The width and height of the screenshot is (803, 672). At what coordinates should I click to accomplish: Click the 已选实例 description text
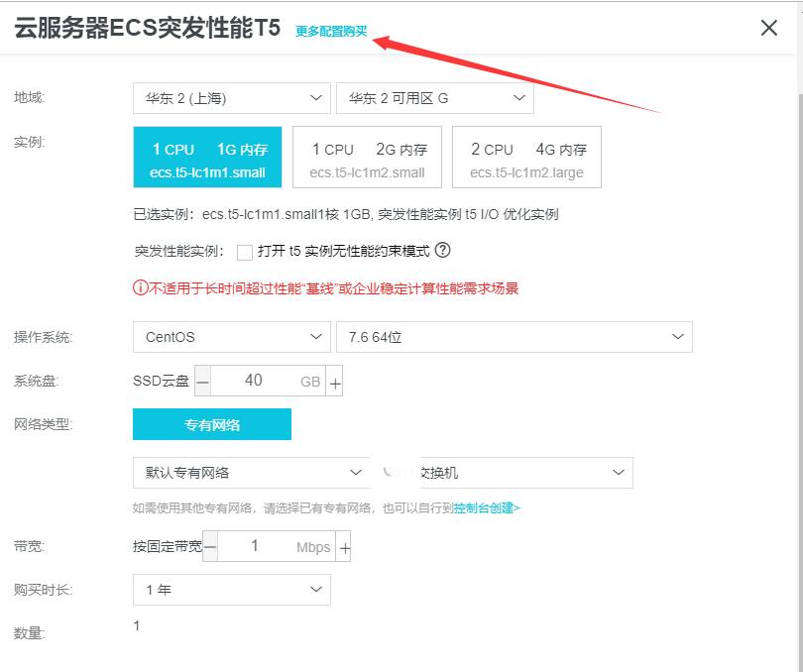pyautogui.click(x=346, y=214)
